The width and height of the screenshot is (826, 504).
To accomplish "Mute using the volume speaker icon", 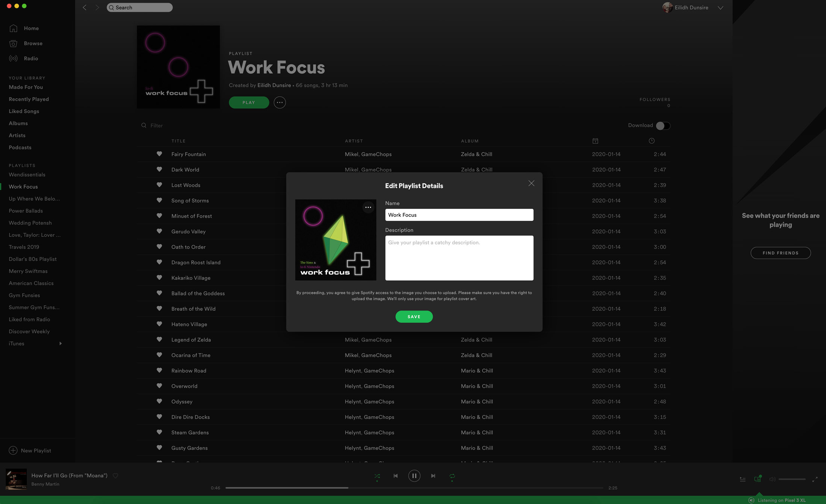I will (x=772, y=479).
